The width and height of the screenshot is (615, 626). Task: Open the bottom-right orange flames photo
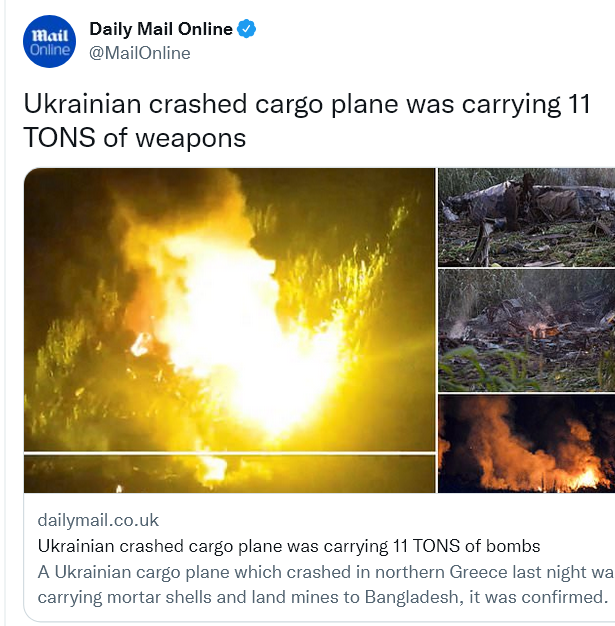tap(526, 444)
